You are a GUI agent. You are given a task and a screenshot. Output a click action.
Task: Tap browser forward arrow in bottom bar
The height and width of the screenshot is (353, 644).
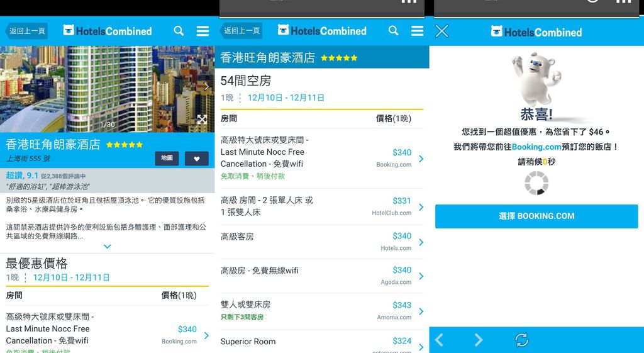click(479, 340)
